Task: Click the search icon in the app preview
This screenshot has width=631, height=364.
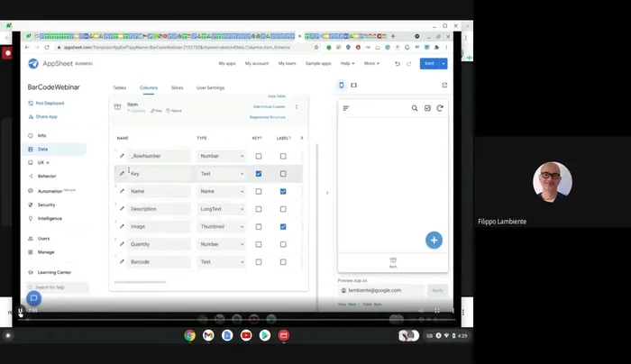Action: (415, 108)
